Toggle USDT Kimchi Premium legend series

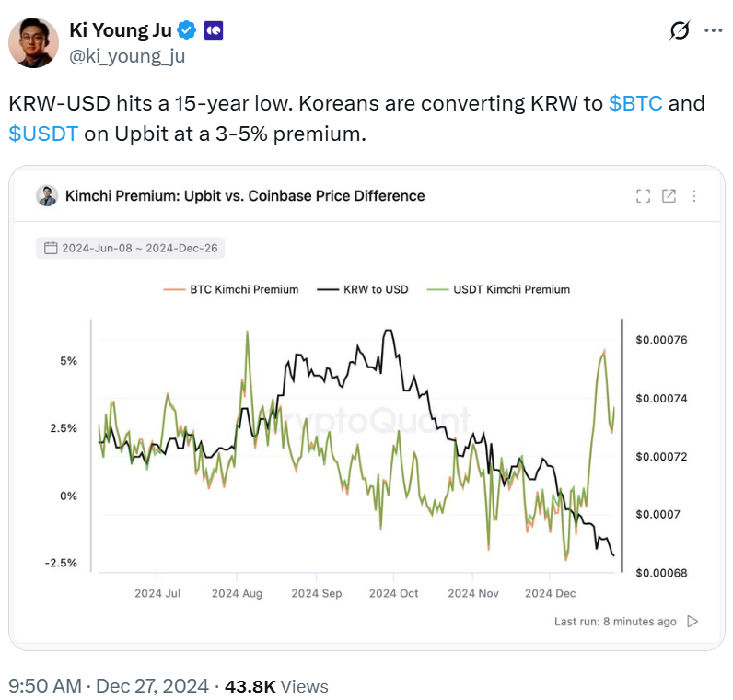coord(498,289)
